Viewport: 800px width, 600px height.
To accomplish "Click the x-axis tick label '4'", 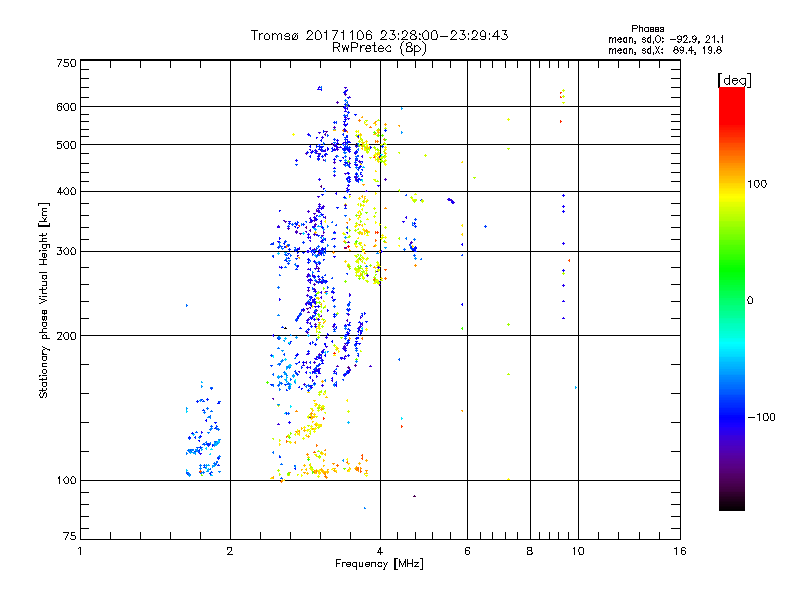I will (380, 551).
